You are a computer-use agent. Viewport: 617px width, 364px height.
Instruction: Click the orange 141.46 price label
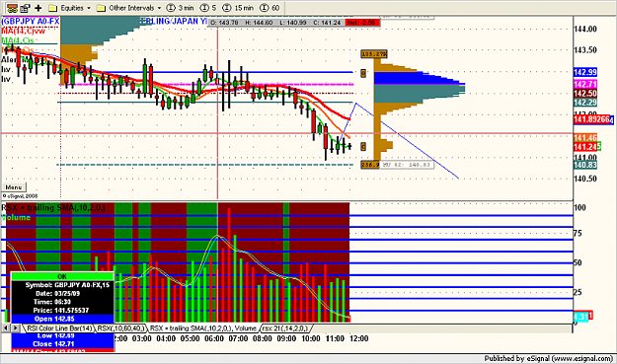[x=585, y=137]
